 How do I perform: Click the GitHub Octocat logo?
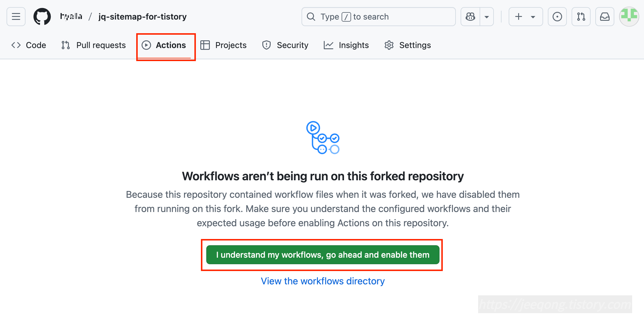(x=42, y=17)
